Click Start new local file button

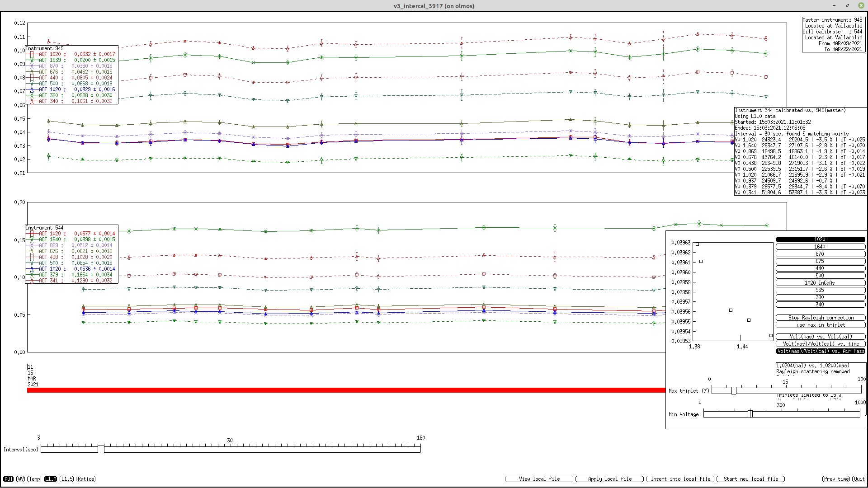[750, 479]
